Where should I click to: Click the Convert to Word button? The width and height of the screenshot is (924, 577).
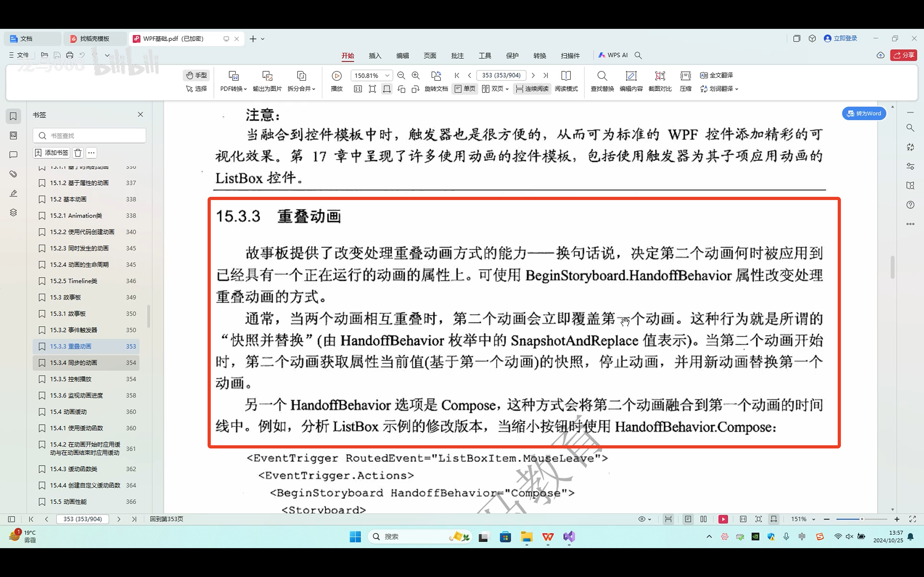click(x=864, y=114)
